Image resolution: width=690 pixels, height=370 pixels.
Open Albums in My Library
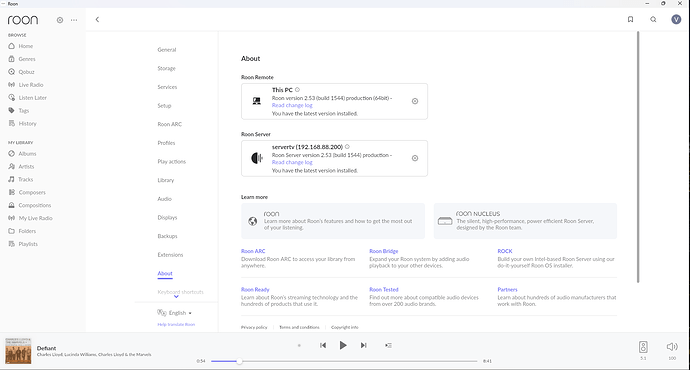point(22,154)
